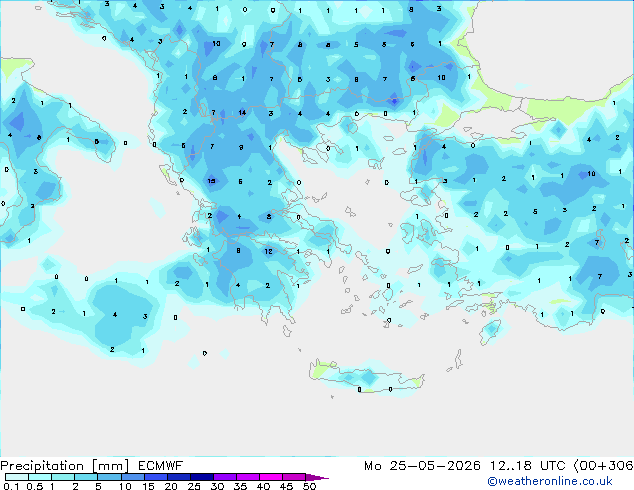634x490 pixels.
Task: Select the 10–15 mm legend color swatch
Action: coord(132,477)
